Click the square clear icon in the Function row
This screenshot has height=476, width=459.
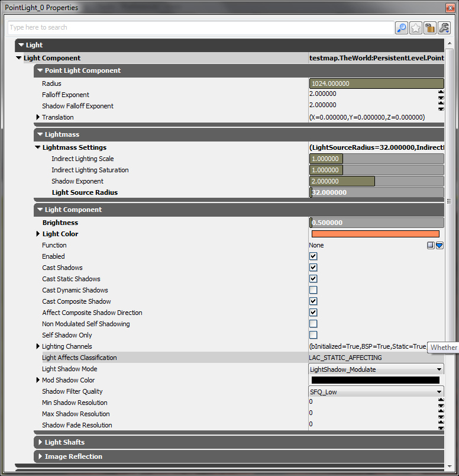tap(431, 245)
